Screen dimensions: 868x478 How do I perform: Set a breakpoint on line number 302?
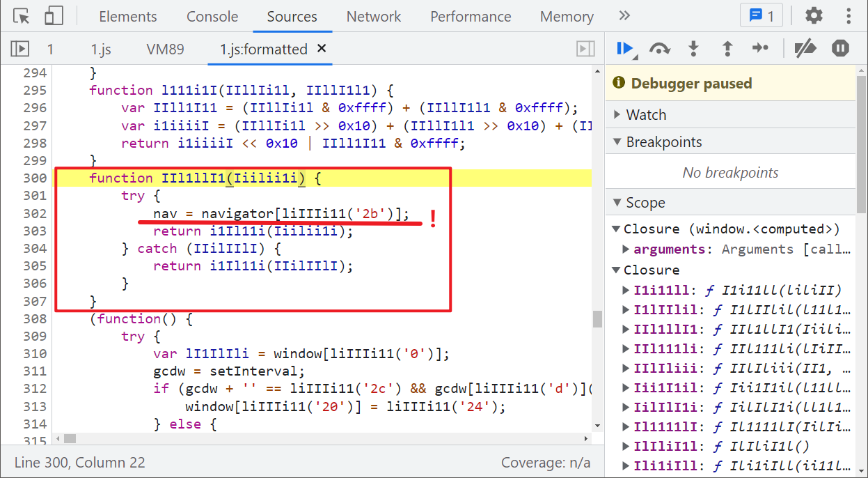35,214
